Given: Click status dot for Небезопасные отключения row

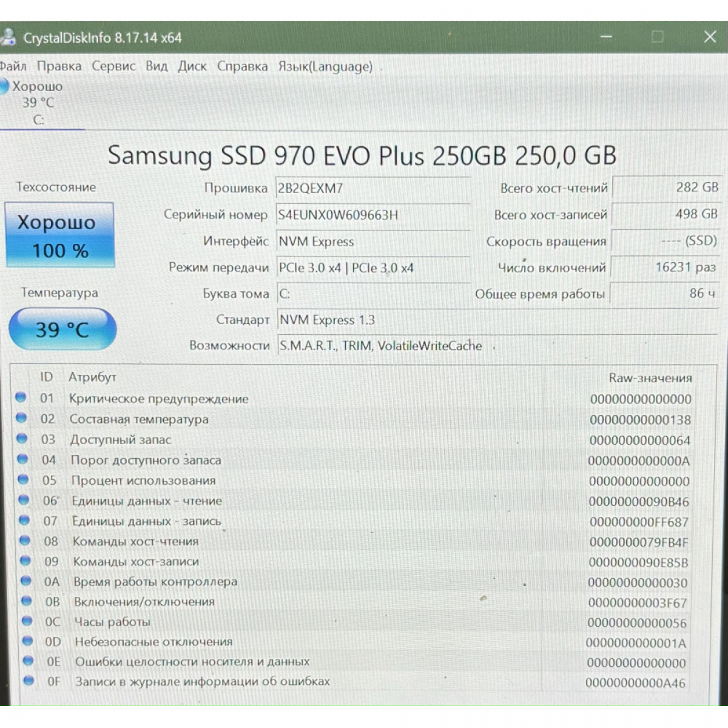Looking at the screenshot, I should click(x=28, y=641).
